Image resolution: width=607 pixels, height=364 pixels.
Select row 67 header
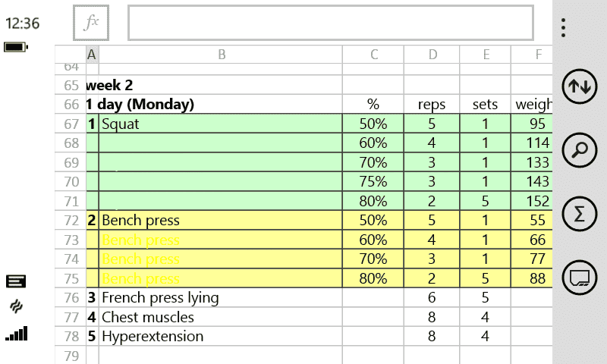tap(71, 124)
